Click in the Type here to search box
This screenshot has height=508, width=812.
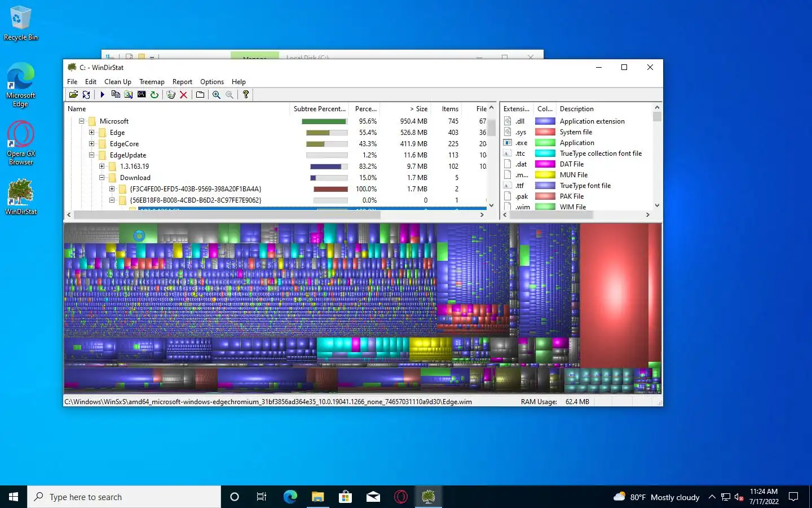point(124,497)
